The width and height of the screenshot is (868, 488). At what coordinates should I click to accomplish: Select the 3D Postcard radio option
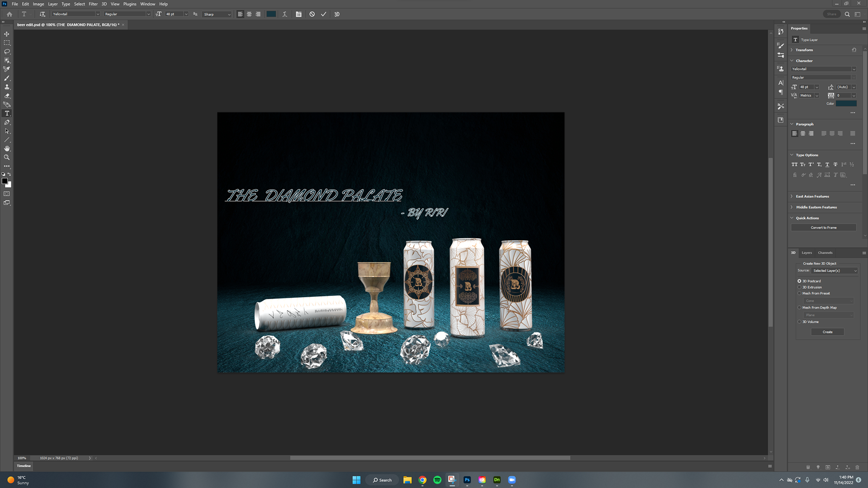(x=799, y=281)
